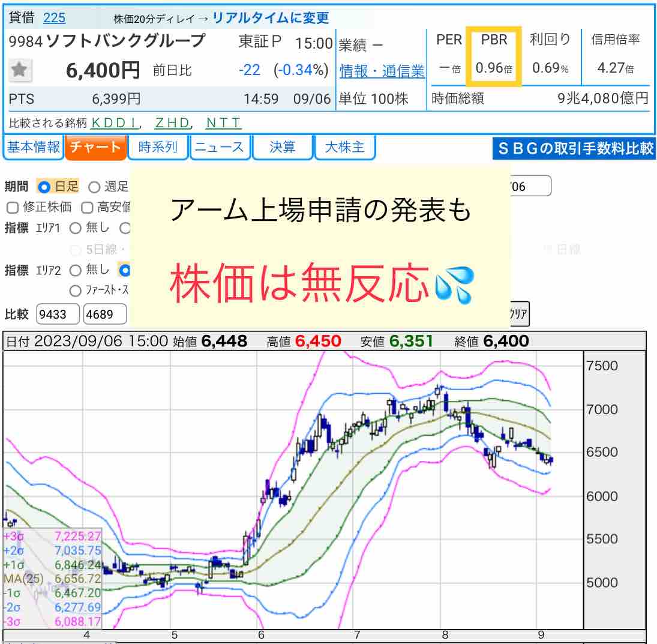Viewport: 657px width, 644px height.
Task: Click the クリア button
Action: pos(520,314)
